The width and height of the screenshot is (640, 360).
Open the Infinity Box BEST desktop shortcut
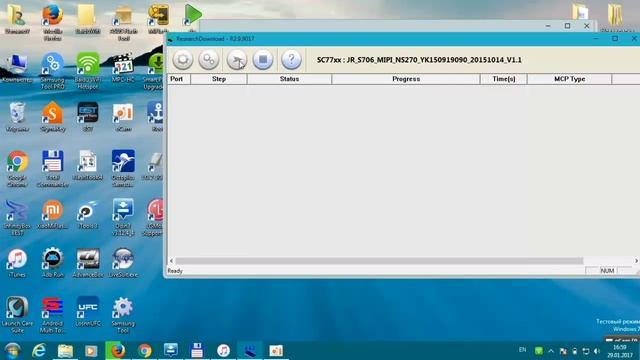(17, 218)
